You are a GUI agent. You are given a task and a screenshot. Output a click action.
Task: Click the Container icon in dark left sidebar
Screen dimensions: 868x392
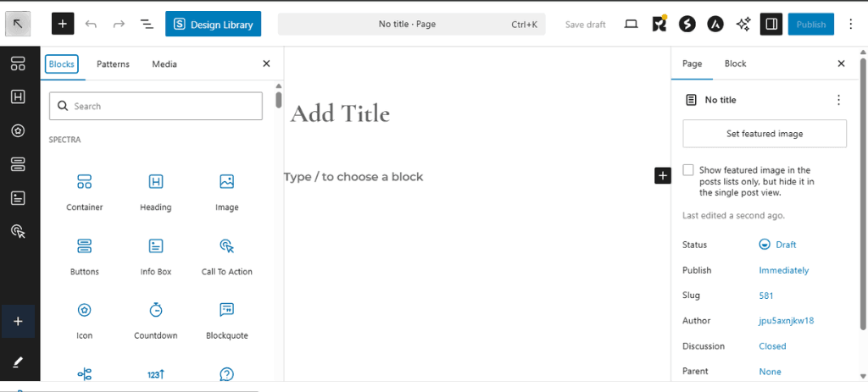(18, 63)
